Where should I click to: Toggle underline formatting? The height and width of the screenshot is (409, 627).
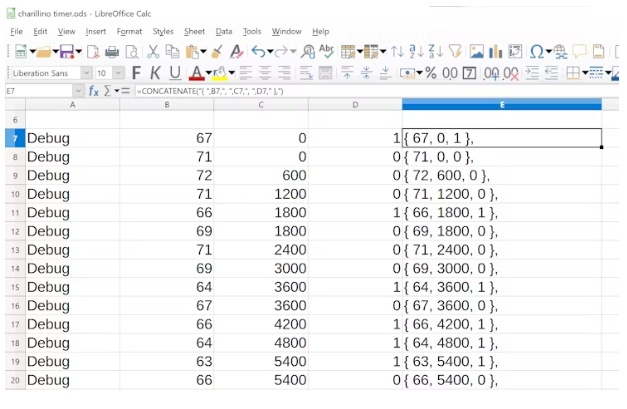click(x=175, y=72)
